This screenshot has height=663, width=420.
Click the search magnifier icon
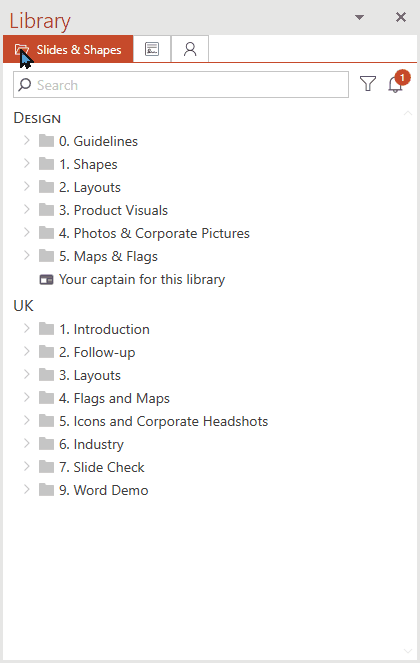[25, 85]
